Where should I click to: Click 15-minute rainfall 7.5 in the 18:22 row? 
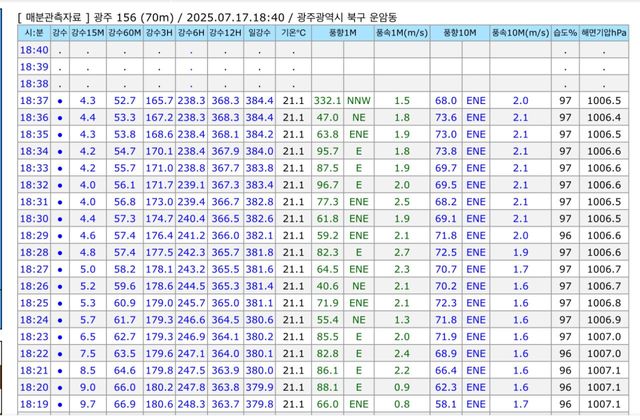point(88,353)
